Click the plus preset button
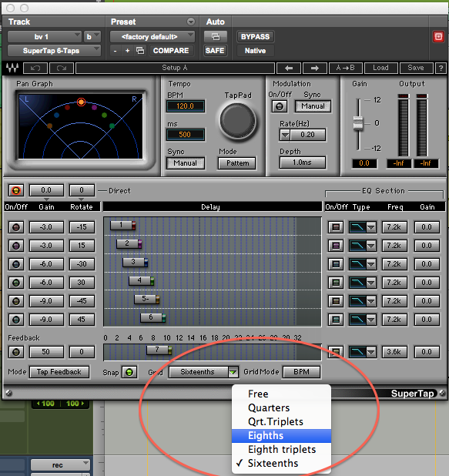The height and width of the screenshot is (476, 449). tap(128, 51)
